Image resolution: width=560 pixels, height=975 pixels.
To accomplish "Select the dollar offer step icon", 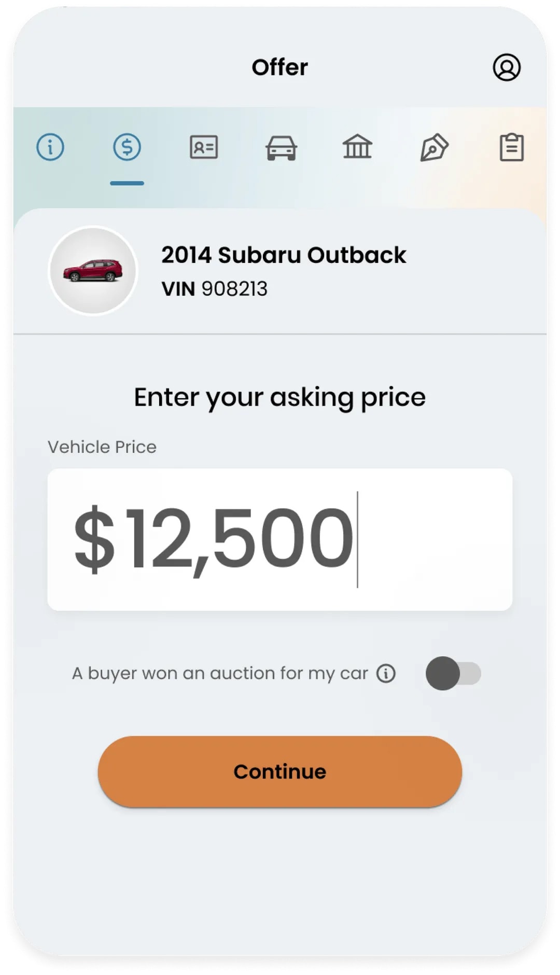I will [127, 147].
